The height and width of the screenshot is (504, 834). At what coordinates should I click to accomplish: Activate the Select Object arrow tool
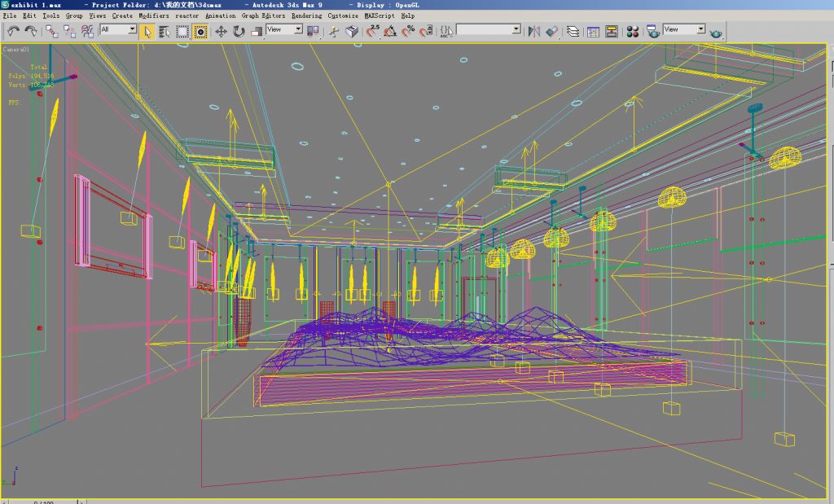point(147,31)
